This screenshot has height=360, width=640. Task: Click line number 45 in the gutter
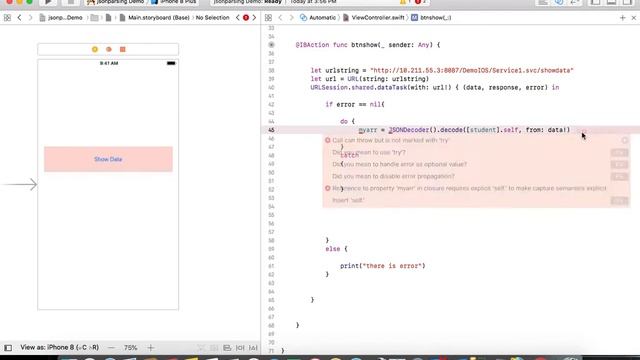point(271,130)
